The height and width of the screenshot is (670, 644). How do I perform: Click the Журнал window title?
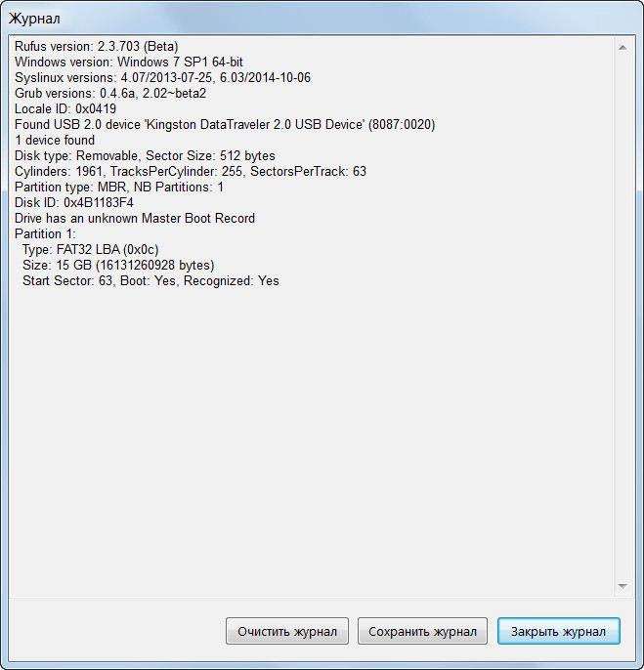(x=34, y=19)
